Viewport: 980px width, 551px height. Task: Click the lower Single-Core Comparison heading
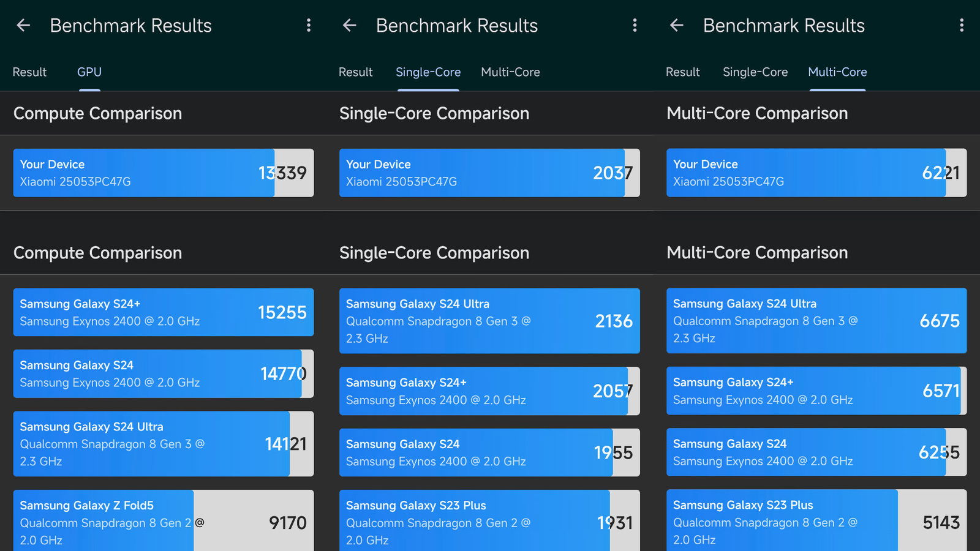[x=434, y=253]
